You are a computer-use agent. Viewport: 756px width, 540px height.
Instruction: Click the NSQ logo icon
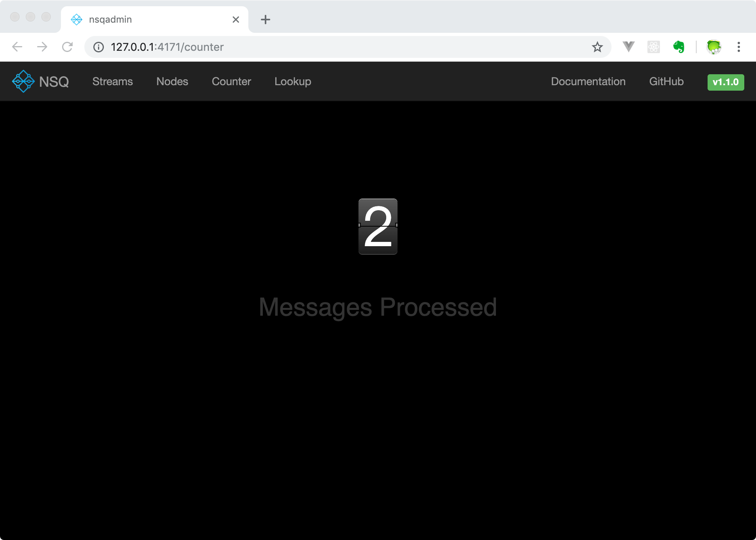[24, 82]
